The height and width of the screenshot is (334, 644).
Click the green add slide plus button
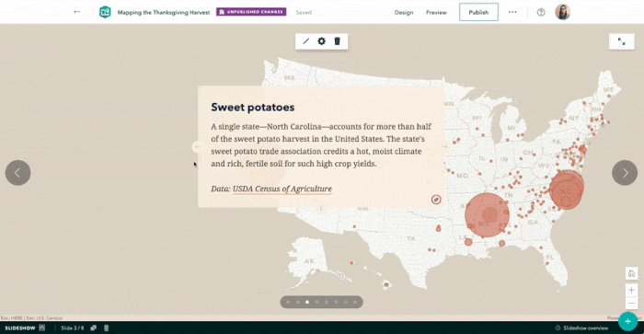pyautogui.click(x=627, y=321)
